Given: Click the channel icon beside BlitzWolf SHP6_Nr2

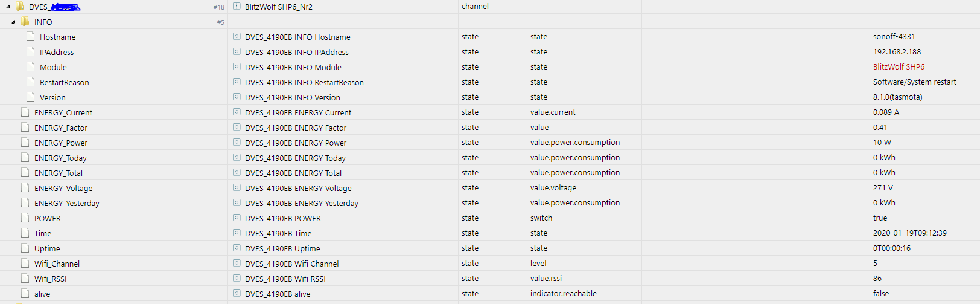Looking at the screenshot, I should tap(237, 6).
